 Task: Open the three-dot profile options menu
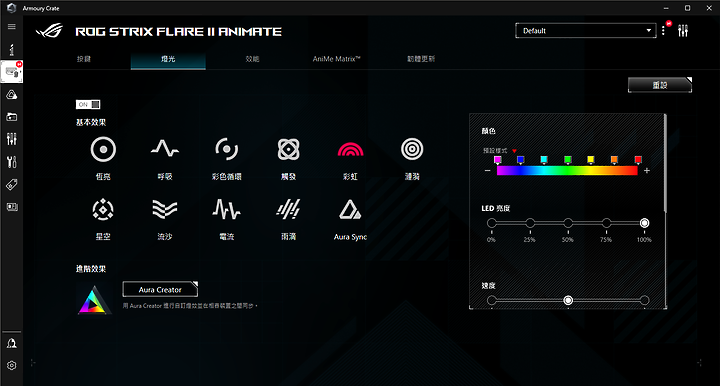coord(663,31)
